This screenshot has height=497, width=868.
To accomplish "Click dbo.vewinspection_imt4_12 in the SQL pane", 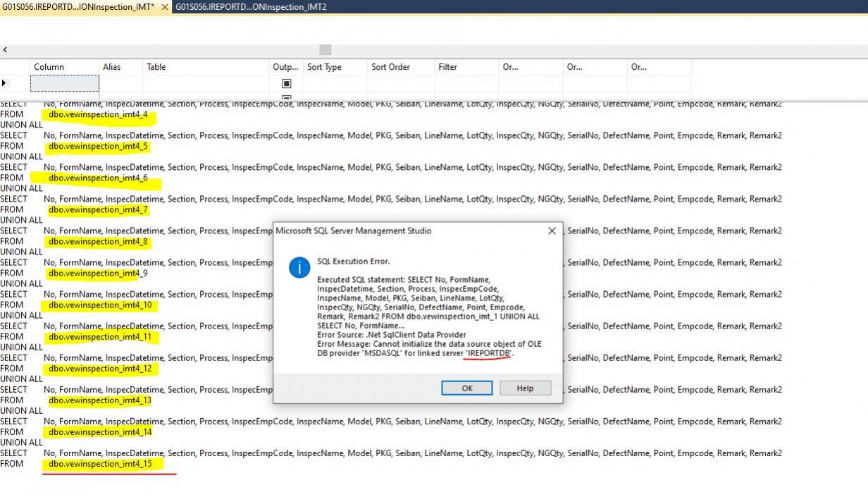I will [x=100, y=368].
